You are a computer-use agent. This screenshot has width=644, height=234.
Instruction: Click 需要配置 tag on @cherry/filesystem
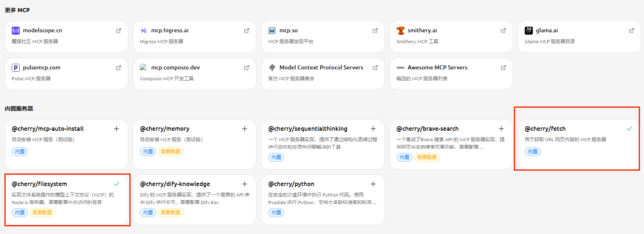[x=42, y=213]
